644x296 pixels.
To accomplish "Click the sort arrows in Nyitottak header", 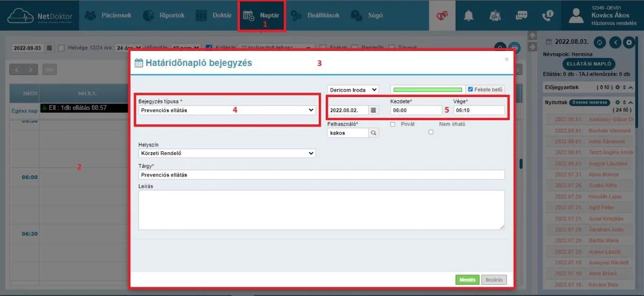I will [x=624, y=102].
